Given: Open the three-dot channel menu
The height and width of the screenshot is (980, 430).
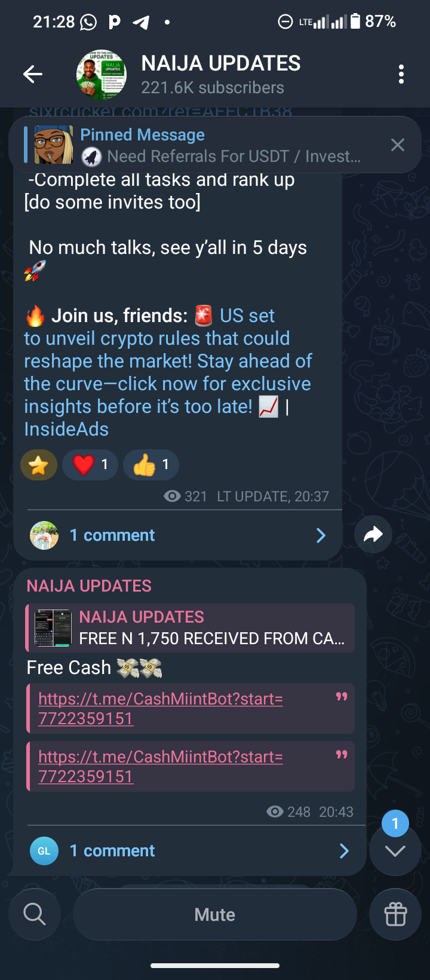Looking at the screenshot, I should pos(401,74).
